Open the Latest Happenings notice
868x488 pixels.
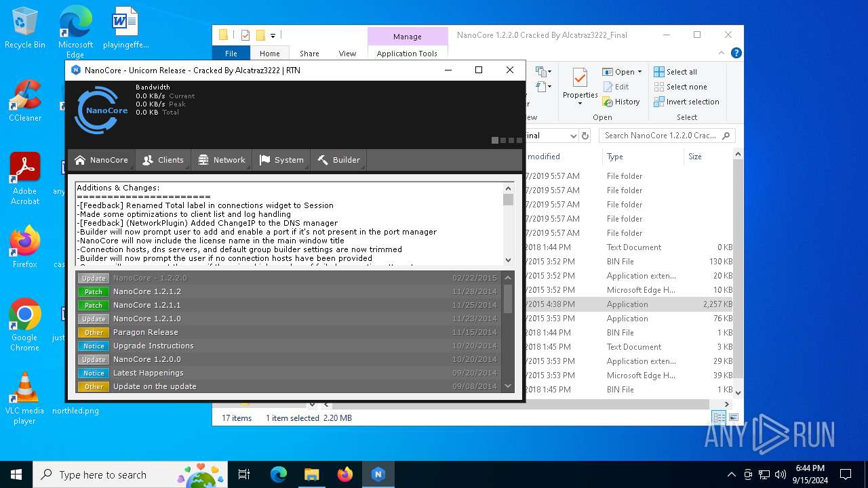point(288,373)
